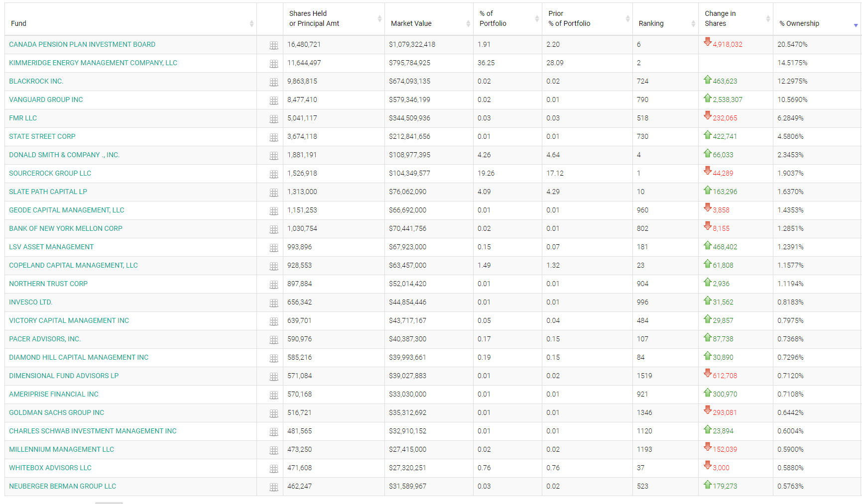Screen dimensions: 862x504
Task: Open grid icon for Northern Trust Corp row
Action: click(x=274, y=285)
